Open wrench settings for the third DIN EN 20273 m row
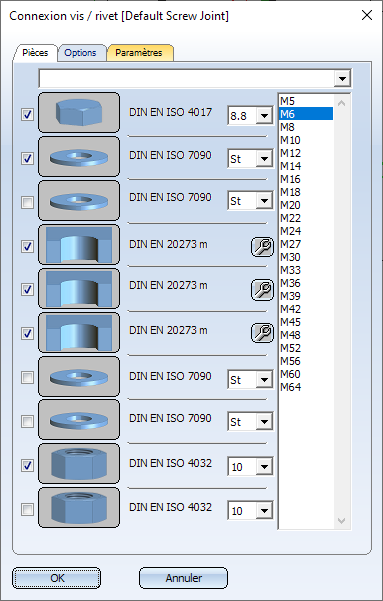 (x=263, y=333)
